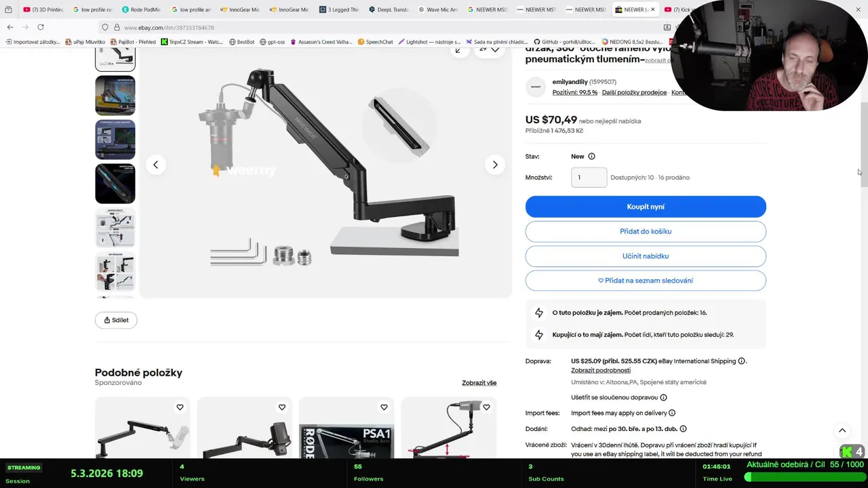Screen dimensions: 868x488
Task: Click the ebay.com address bar
Action: click(380, 27)
